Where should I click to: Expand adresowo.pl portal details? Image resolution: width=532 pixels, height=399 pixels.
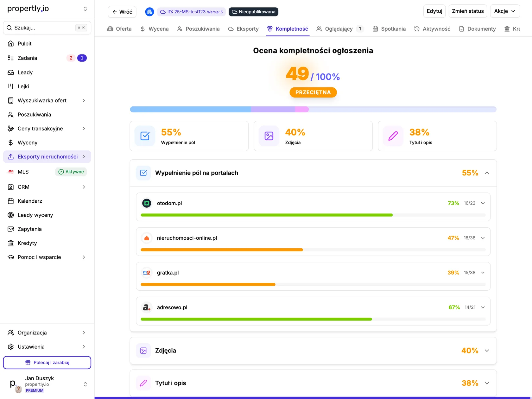pyautogui.click(x=483, y=307)
